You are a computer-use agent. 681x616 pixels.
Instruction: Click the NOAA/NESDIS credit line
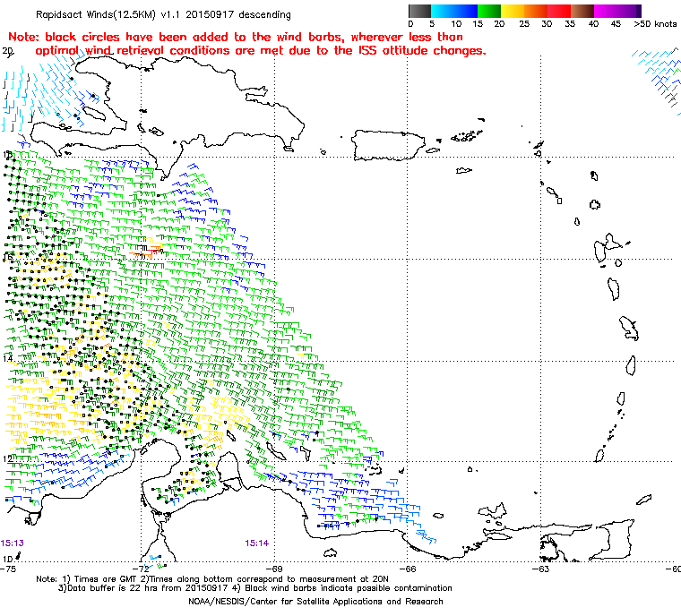point(315,602)
